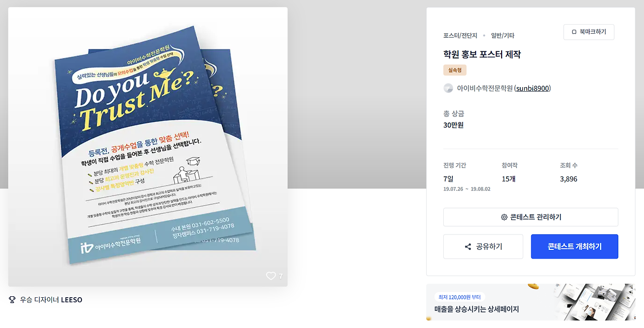Open the winning poster preview image
Image resolution: width=644 pixels, height=328 pixels.
click(x=148, y=147)
